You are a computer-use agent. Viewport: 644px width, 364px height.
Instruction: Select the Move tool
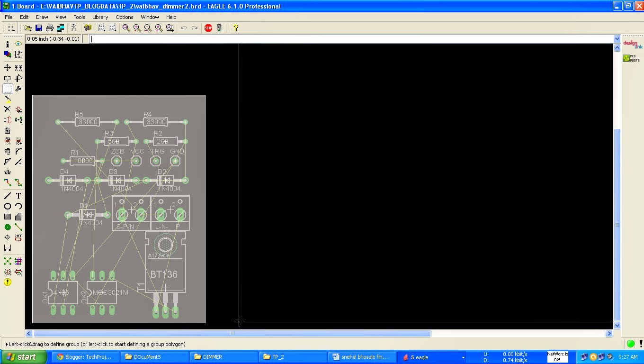click(x=8, y=68)
